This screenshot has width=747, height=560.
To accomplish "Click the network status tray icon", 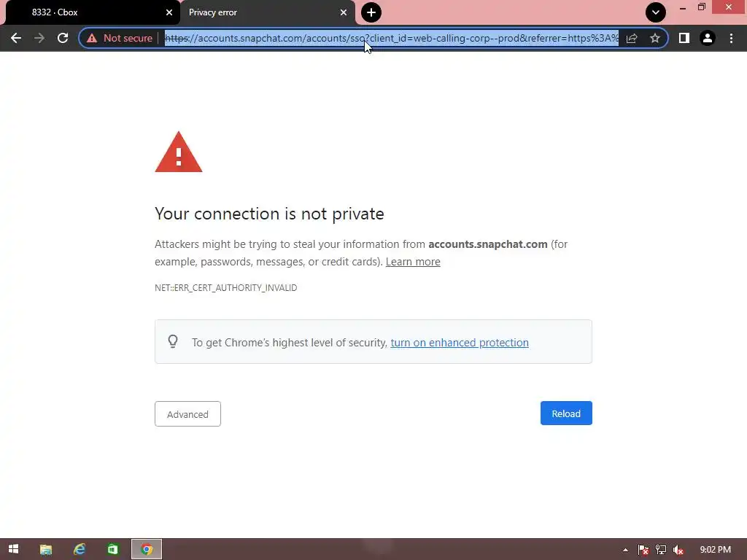I will (661, 550).
